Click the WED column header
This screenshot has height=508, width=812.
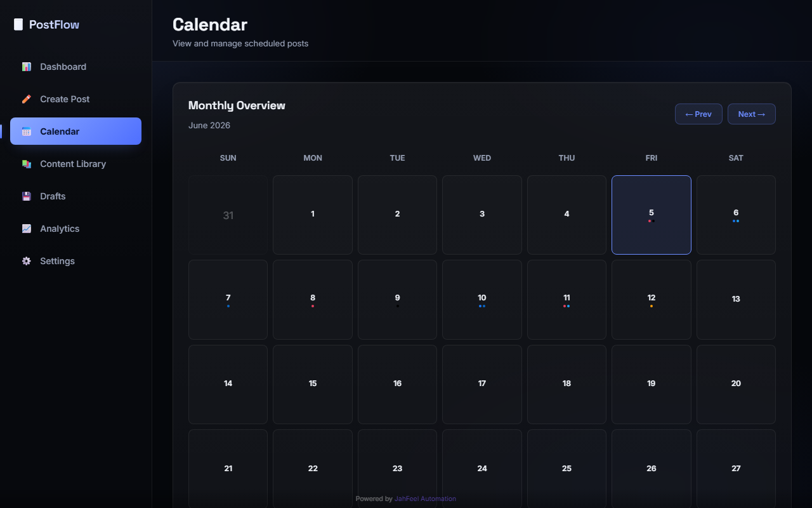point(482,158)
